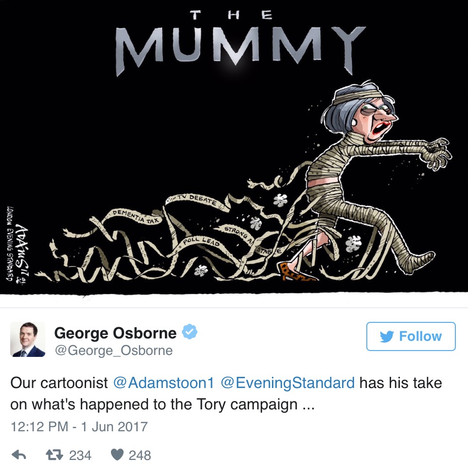Open George Osborne's profile photo

tap(28, 339)
